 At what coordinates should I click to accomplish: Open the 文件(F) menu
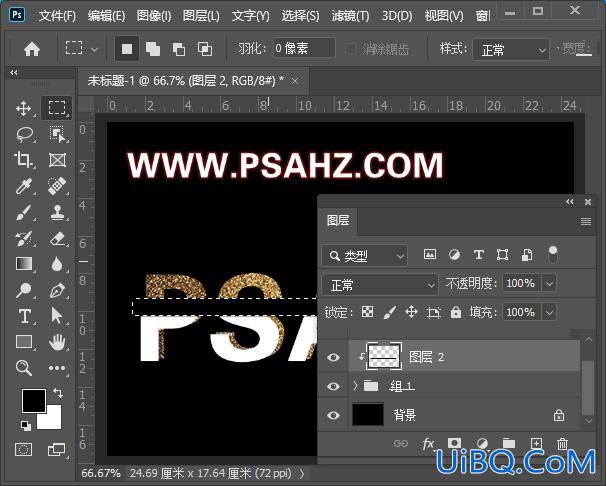click(x=57, y=16)
